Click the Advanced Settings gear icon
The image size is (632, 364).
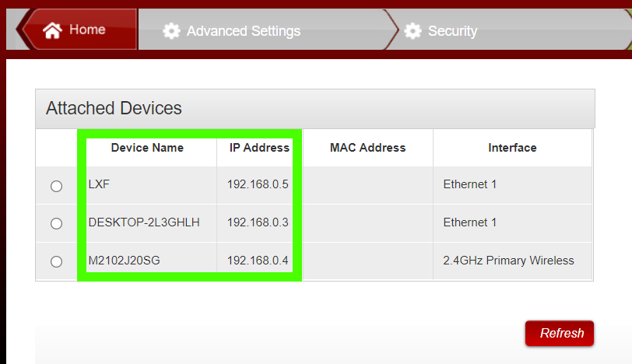pos(171,31)
